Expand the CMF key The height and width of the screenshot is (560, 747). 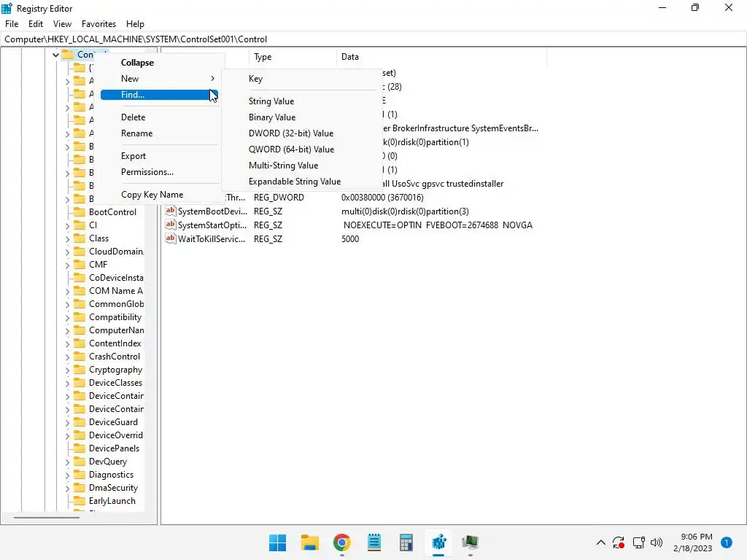pyautogui.click(x=67, y=265)
